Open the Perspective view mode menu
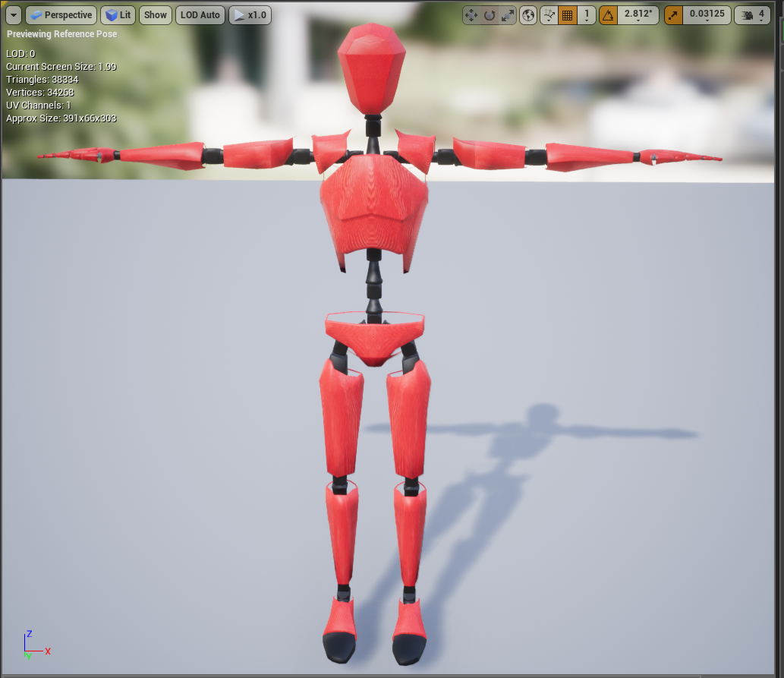The height and width of the screenshot is (678, 784). pos(61,15)
